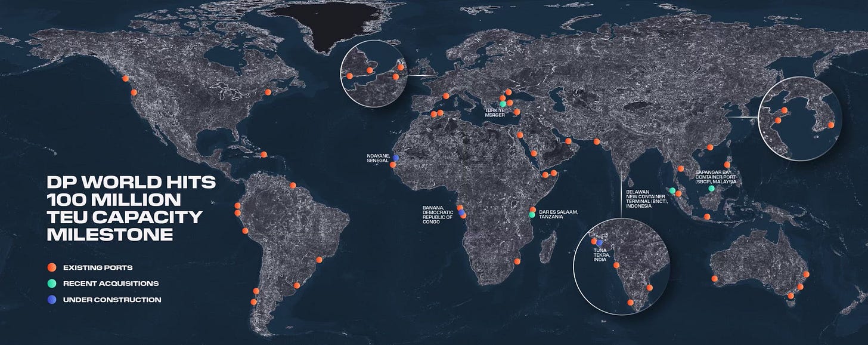
Task: Select the orange marker at India's southern tip
Action: [x=631, y=303]
